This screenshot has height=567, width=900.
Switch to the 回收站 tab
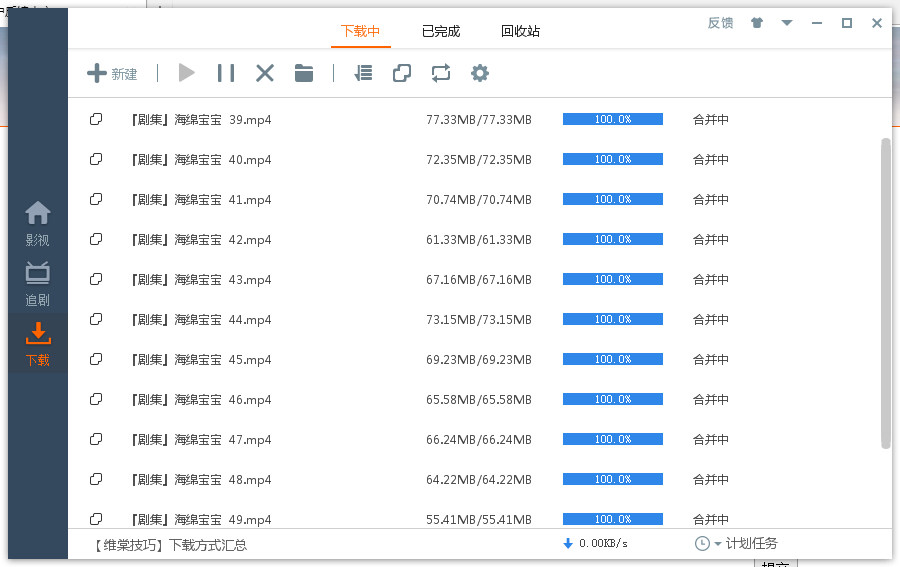(520, 31)
